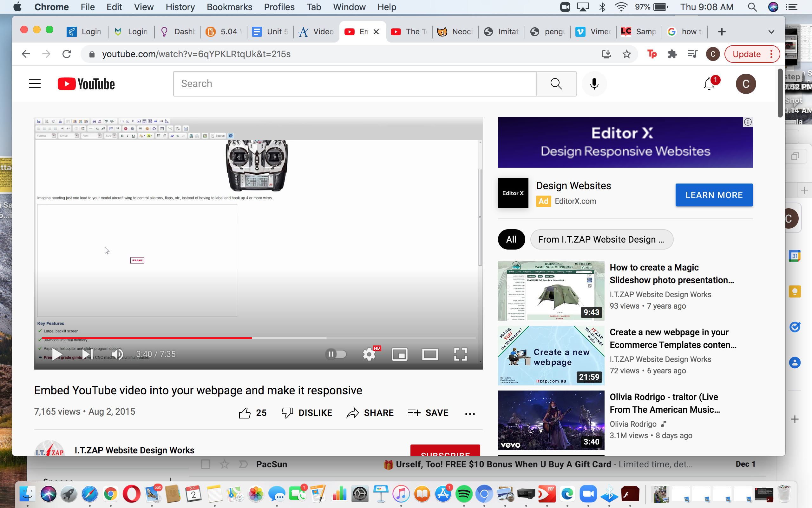Start voice search with microphone icon

point(594,84)
